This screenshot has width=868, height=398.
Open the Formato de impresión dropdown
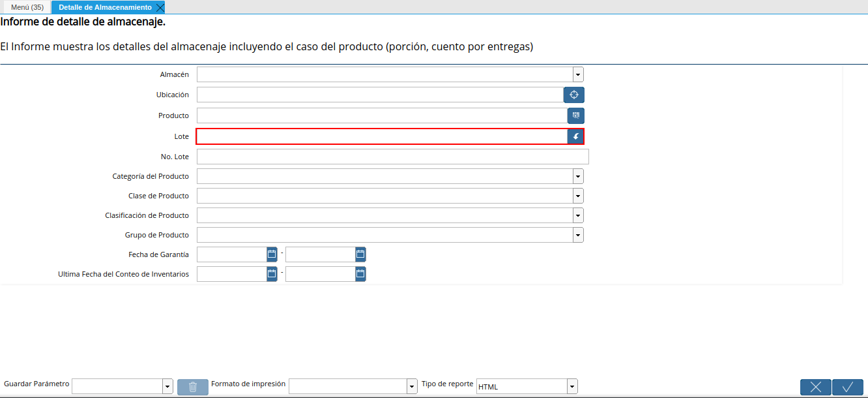click(x=411, y=386)
